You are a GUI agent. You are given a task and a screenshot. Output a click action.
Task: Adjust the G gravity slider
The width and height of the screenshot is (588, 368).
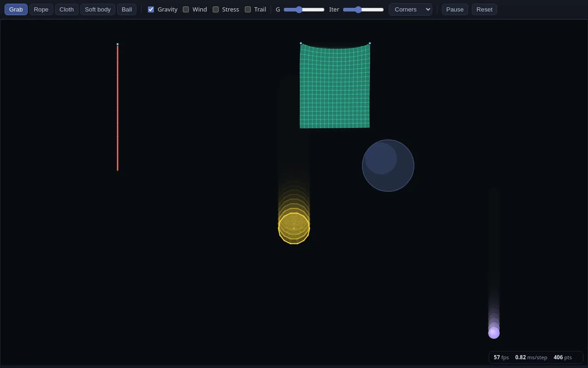304,10
